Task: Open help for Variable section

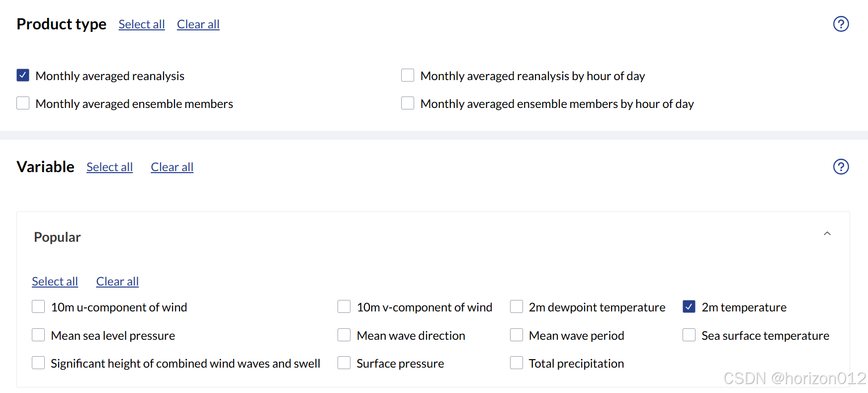Action: coord(841,167)
